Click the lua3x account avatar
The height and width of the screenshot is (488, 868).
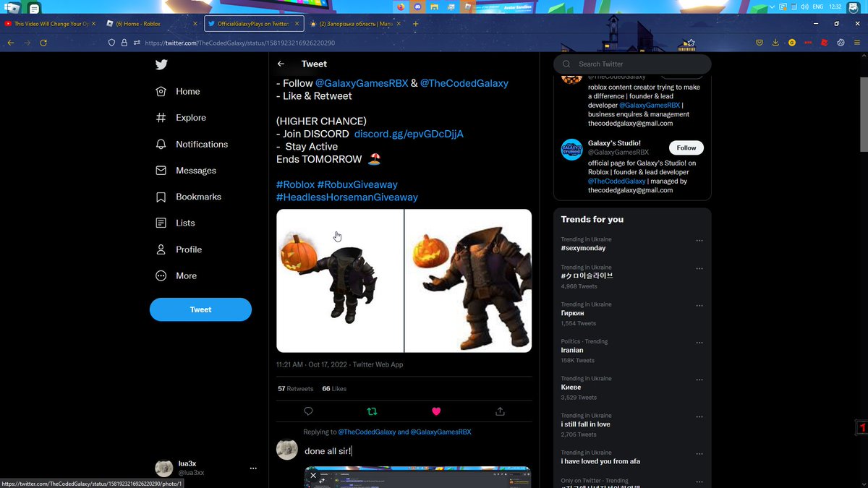[164, 468]
